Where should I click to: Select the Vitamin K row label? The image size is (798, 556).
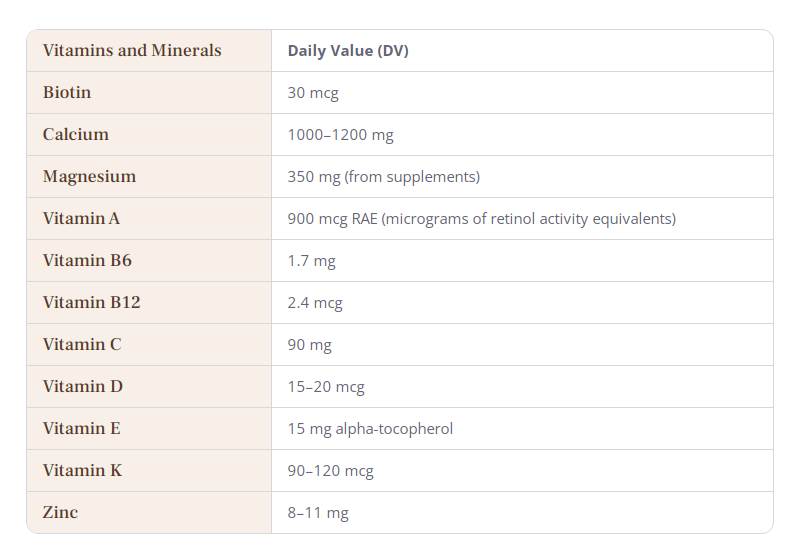[x=82, y=470]
